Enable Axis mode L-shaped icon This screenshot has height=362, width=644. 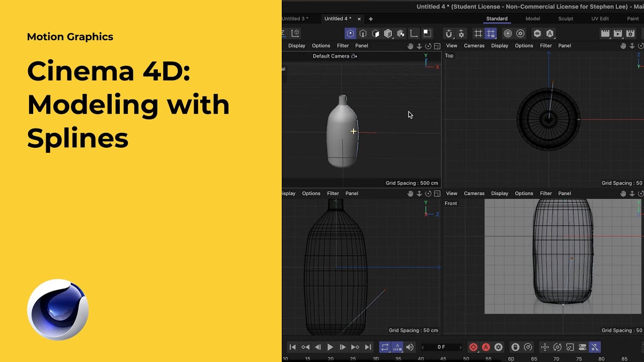[x=414, y=34]
